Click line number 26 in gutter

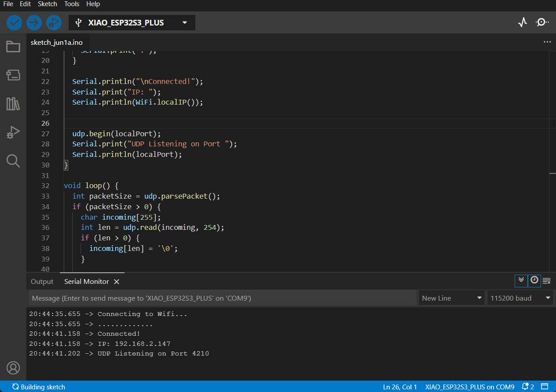click(x=45, y=123)
